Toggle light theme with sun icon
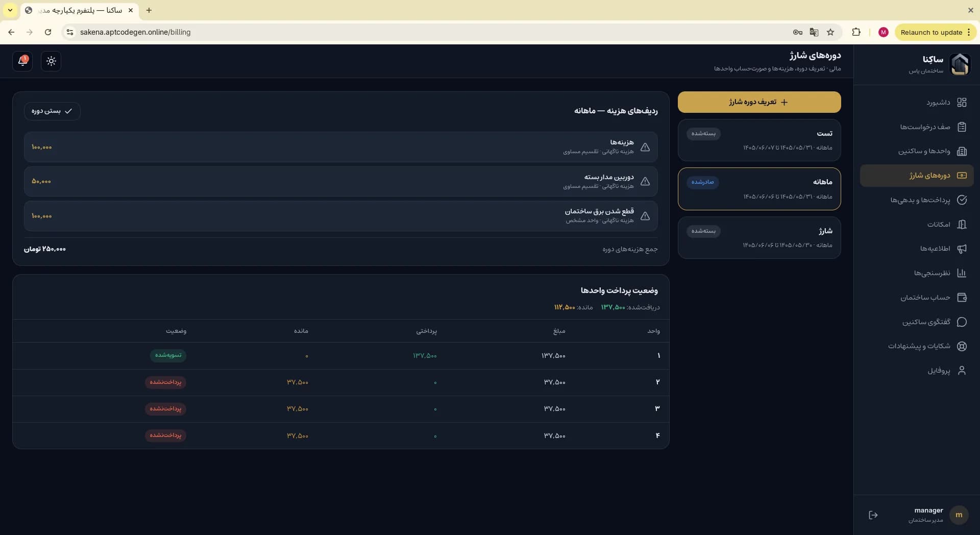 pyautogui.click(x=51, y=61)
